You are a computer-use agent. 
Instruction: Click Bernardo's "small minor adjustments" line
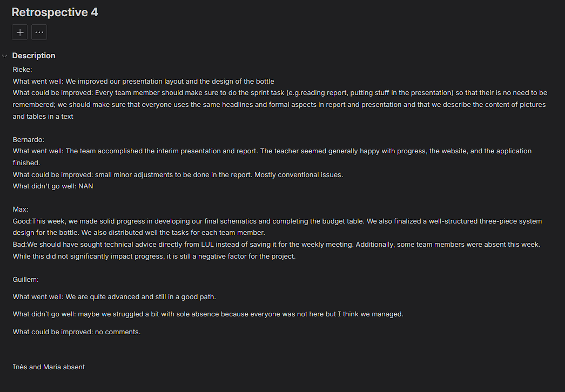click(x=178, y=174)
